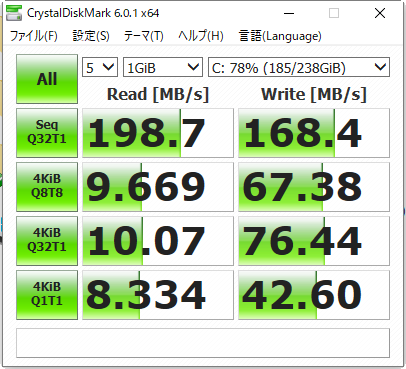406x369 pixels.
Task: Click the 4KiB Q1T1 write value 42.60
Action: [x=314, y=295]
